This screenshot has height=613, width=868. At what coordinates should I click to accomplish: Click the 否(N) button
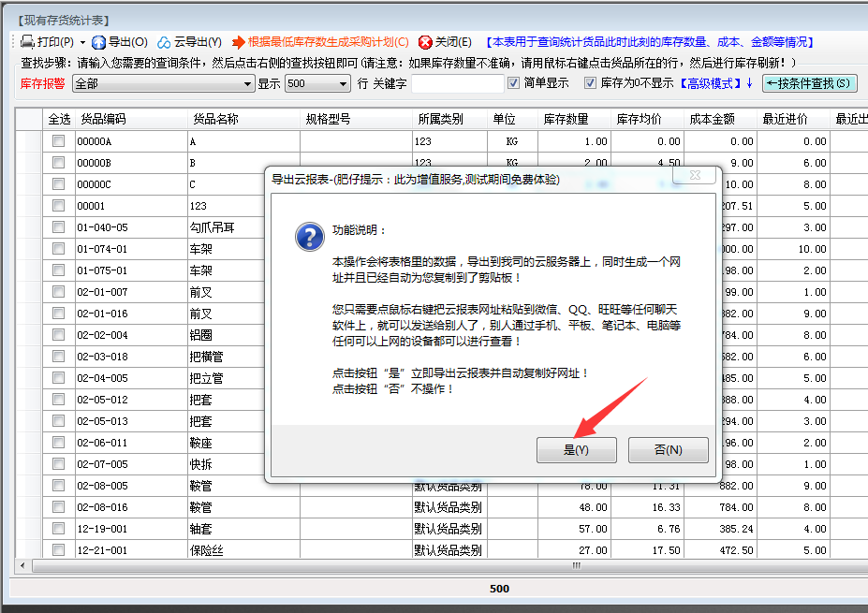pos(668,450)
